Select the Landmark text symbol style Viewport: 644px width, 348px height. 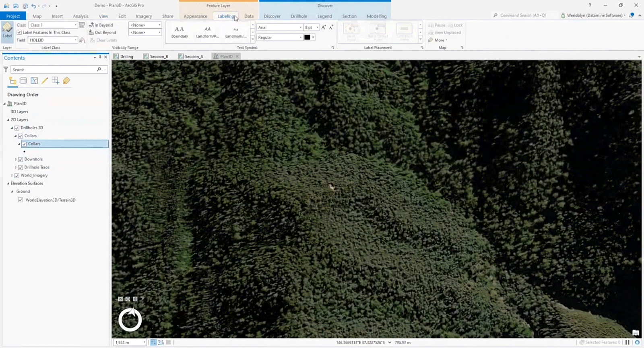coord(236,32)
